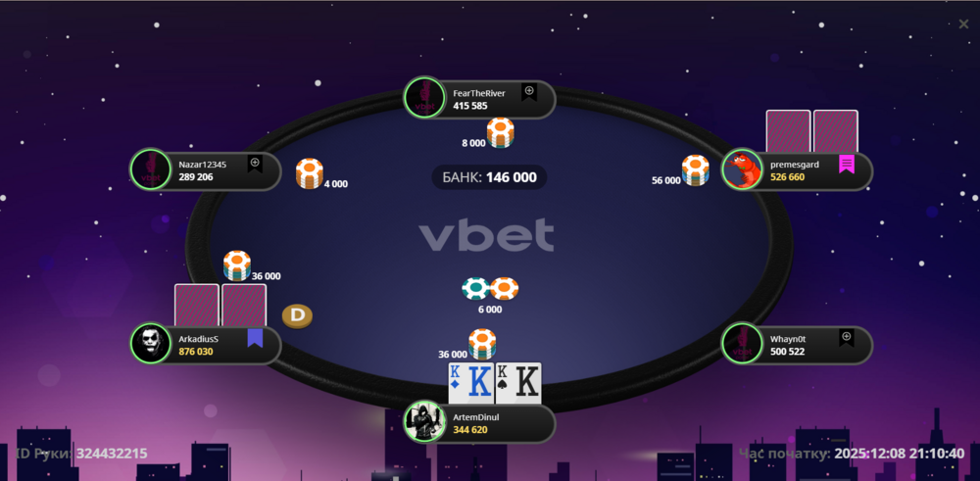
Task: Click premesgard's red shrimp avatar
Action: coord(742,169)
